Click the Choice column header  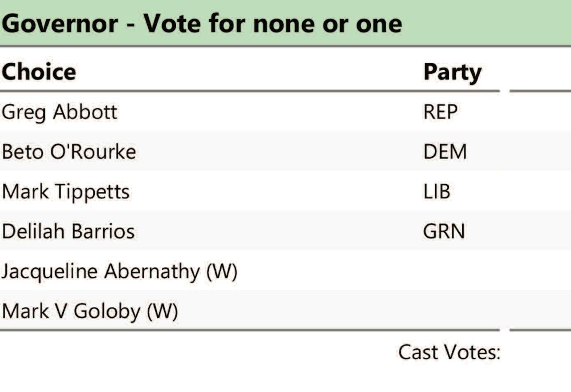[39, 72]
